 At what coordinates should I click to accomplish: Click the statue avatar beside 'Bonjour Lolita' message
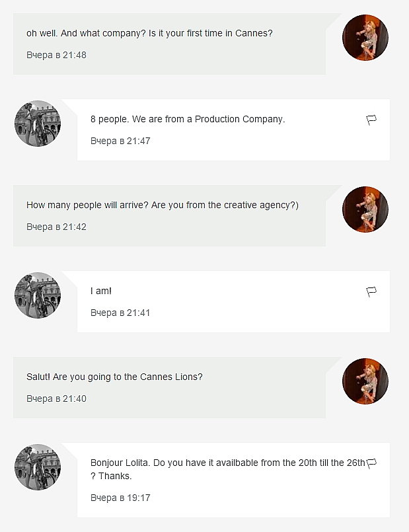[38, 467]
